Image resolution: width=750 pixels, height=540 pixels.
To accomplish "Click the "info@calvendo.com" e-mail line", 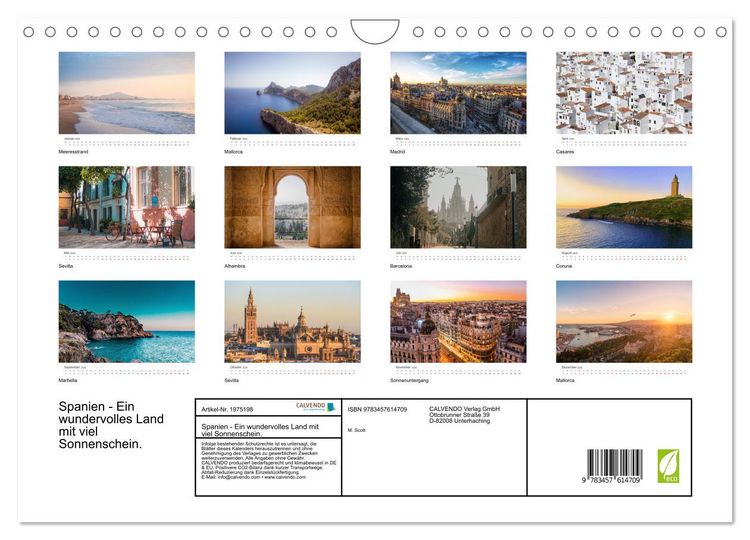I will pos(253,477).
